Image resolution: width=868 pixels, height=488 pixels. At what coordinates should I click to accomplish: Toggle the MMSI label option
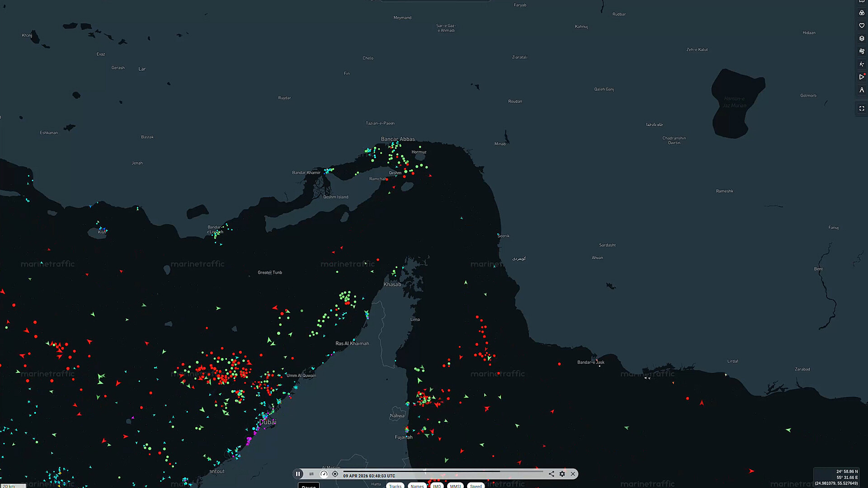point(455,486)
